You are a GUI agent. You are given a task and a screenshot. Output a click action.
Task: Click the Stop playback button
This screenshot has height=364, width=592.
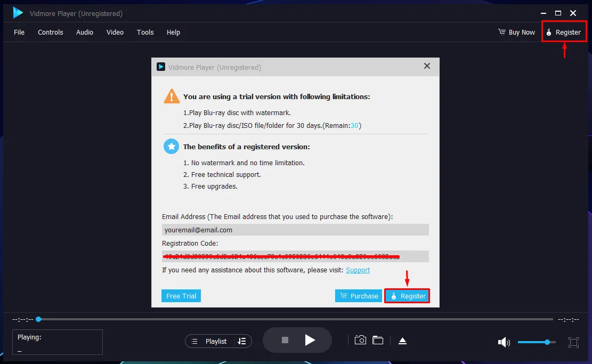(x=285, y=340)
